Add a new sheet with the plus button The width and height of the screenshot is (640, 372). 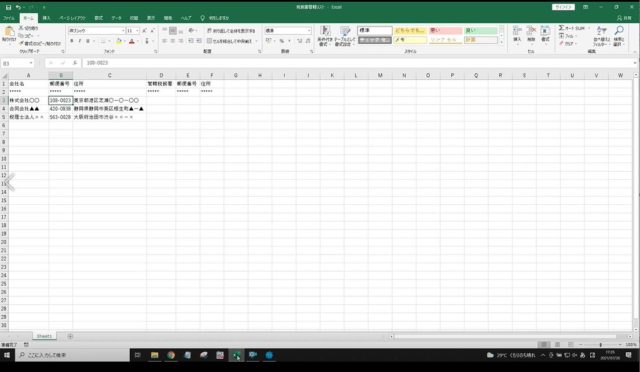[70, 336]
